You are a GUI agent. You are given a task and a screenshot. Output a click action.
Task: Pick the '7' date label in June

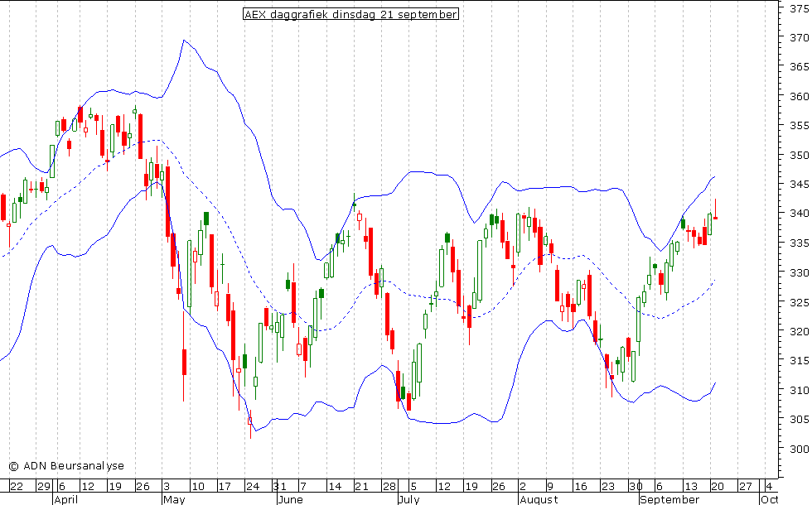coord(303,487)
